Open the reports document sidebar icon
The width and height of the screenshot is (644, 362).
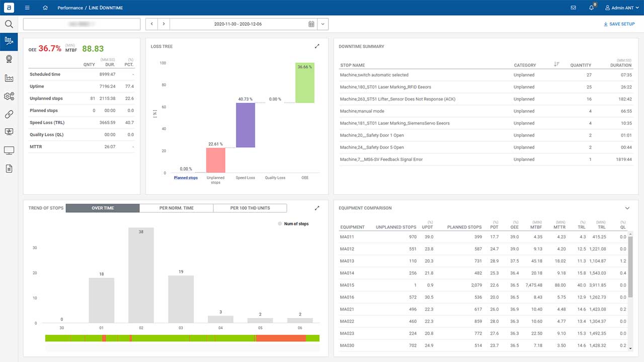pos(9,168)
